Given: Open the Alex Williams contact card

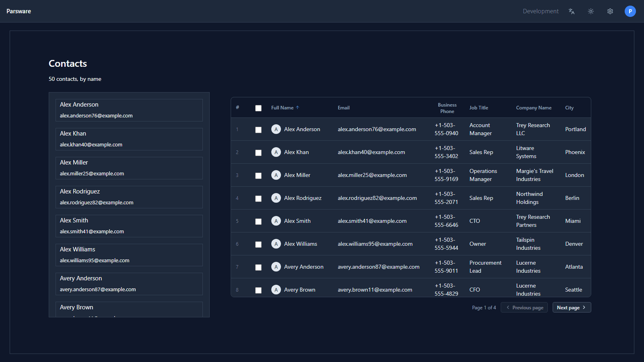Looking at the screenshot, I should [x=129, y=255].
